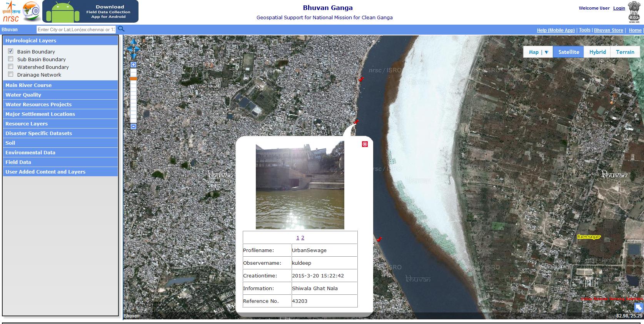Expand the Field Data section
Image resolution: width=644 pixels, height=324 pixels.
[60, 162]
